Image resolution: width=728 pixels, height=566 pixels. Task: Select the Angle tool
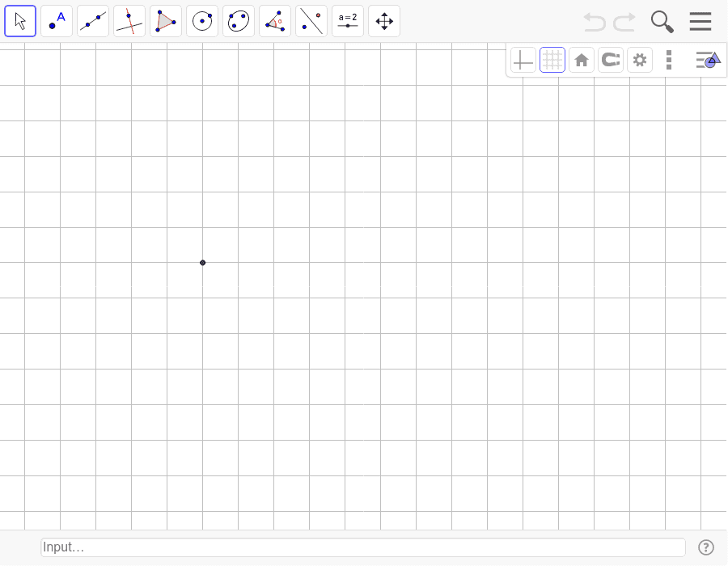tap(275, 21)
